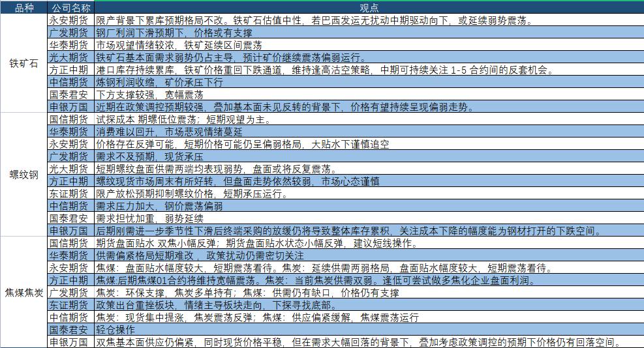Select the 焦煤焦炭 category cell
This screenshot has width=644, height=348.
click(x=23, y=293)
